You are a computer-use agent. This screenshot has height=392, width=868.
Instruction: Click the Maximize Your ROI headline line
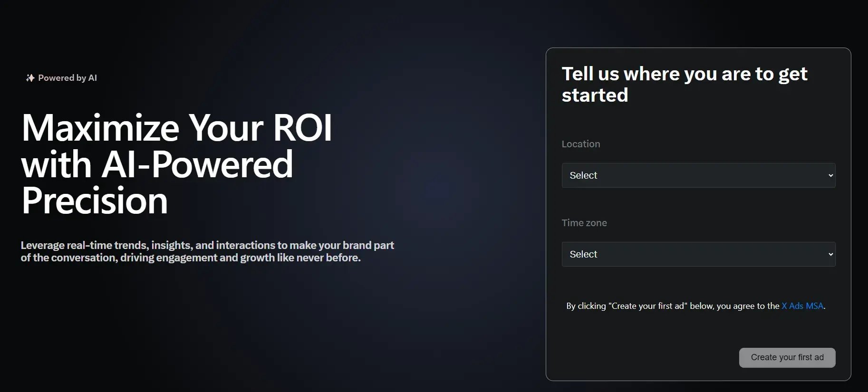pos(176,128)
